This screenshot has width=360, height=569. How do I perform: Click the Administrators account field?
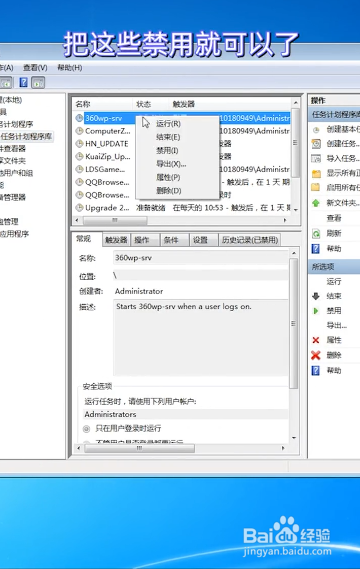185,414
